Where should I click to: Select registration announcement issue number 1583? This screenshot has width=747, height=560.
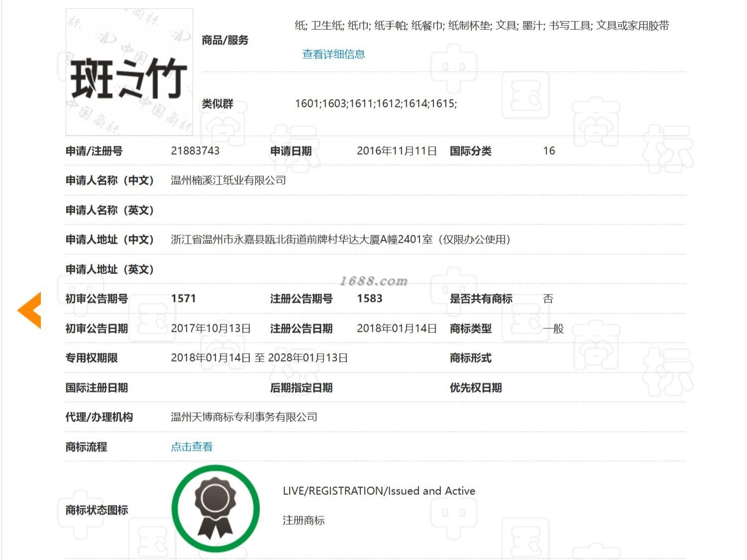click(x=370, y=298)
